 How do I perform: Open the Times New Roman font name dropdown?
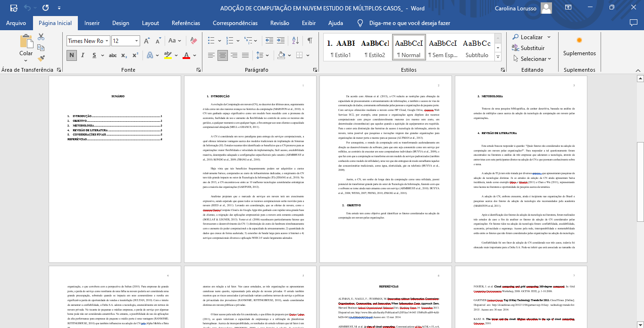pos(107,41)
